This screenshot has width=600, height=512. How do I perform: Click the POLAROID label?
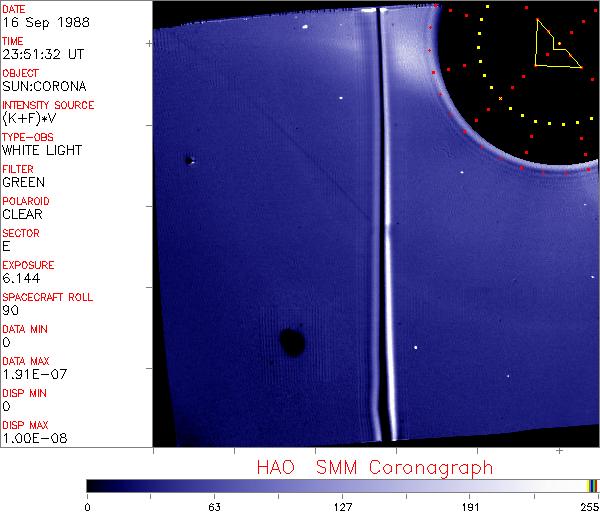[x=26, y=201]
